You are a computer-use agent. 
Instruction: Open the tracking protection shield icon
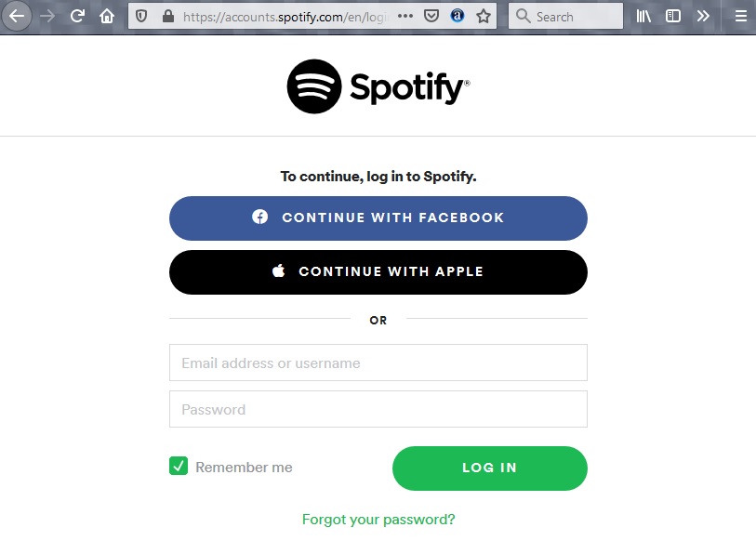click(142, 16)
